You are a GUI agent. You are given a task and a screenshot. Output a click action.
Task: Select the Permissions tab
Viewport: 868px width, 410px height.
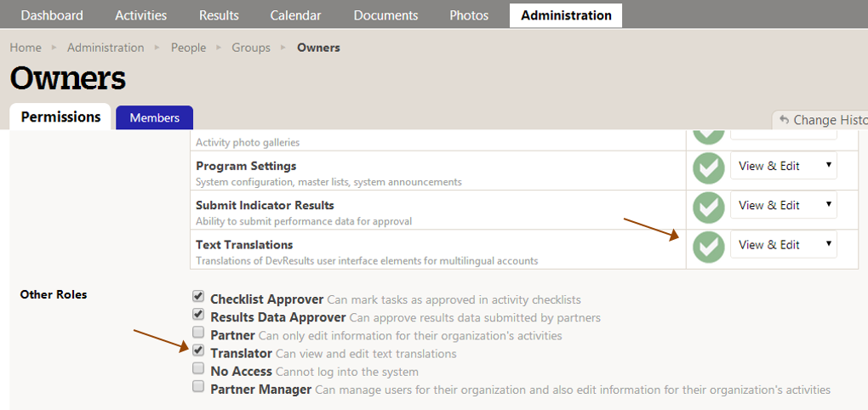pos(60,117)
